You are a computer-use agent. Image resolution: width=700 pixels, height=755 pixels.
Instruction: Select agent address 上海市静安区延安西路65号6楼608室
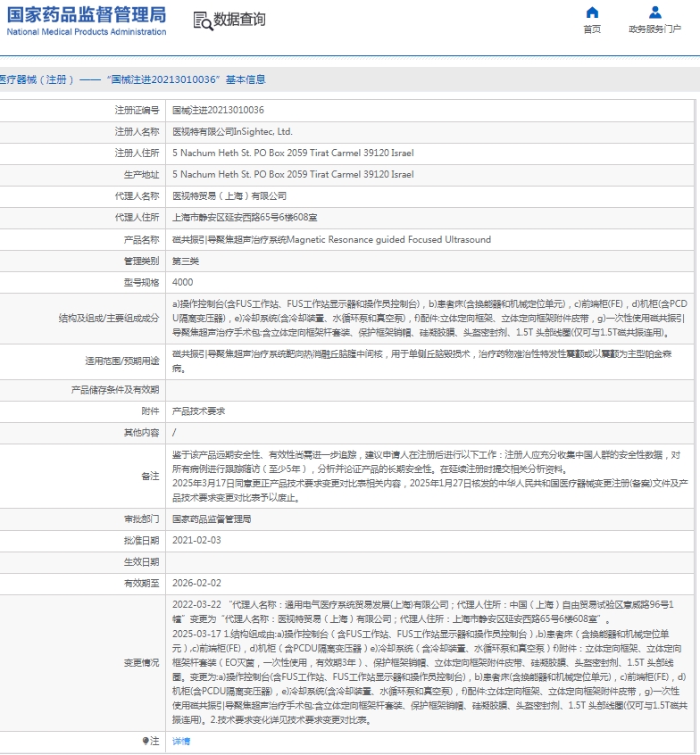coord(245,218)
